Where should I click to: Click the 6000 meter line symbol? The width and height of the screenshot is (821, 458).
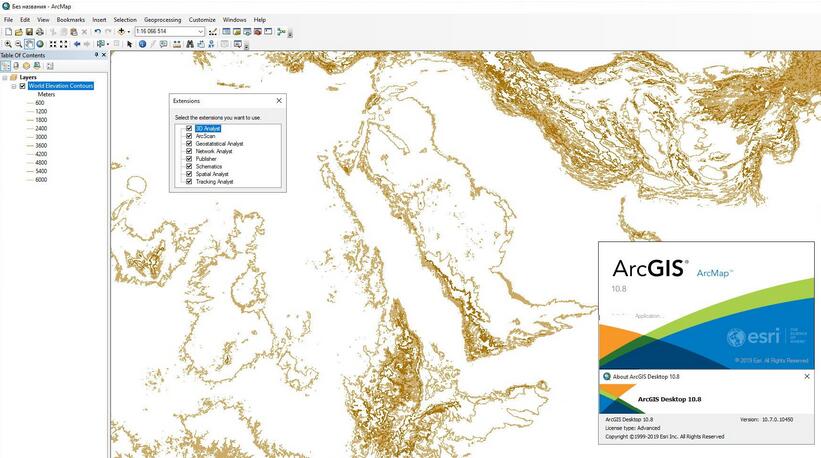[x=30, y=180]
